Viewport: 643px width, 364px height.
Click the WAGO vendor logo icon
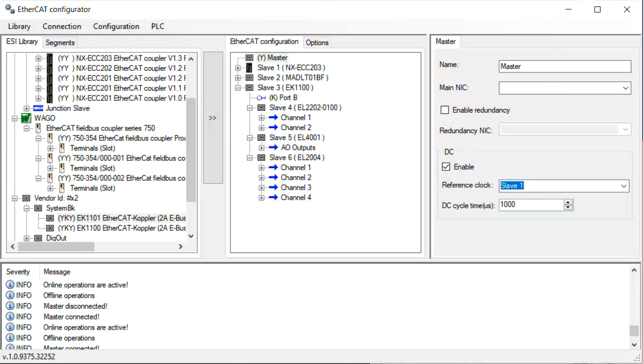[x=26, y=118]
